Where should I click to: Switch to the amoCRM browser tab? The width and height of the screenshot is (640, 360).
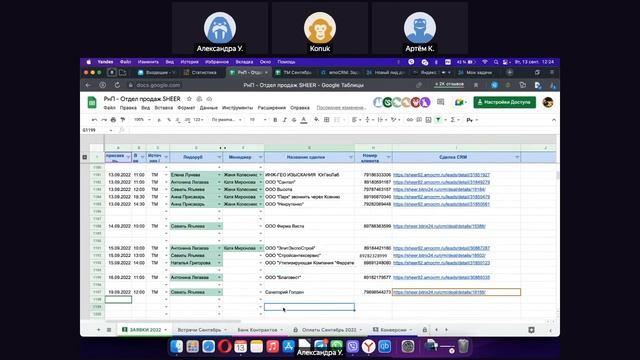tap(340, 73)
